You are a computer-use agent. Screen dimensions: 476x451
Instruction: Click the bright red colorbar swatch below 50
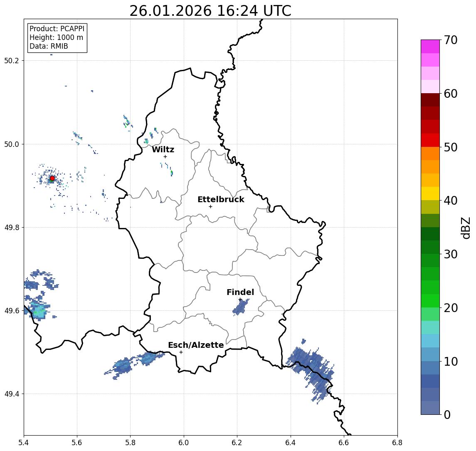point(430,140)
